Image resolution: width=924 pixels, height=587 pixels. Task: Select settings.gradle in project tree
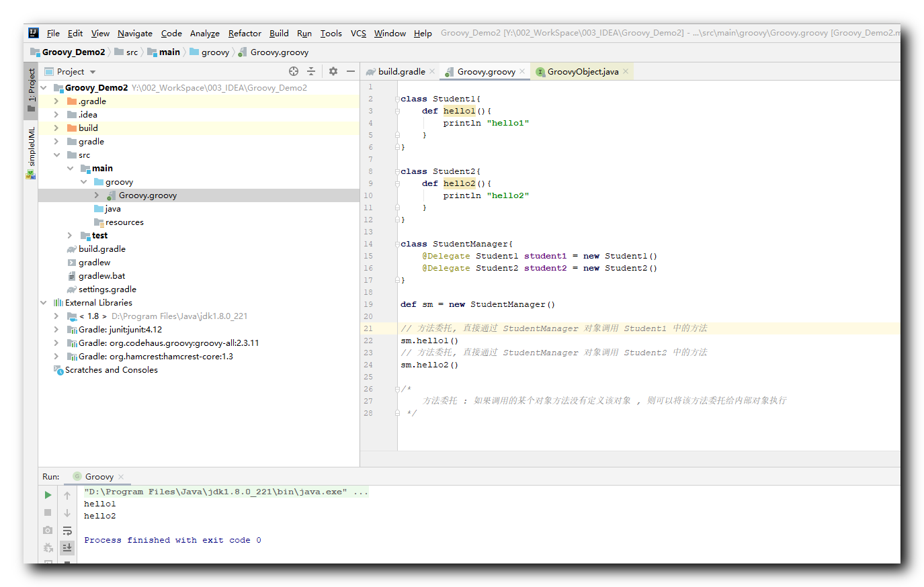101,289
